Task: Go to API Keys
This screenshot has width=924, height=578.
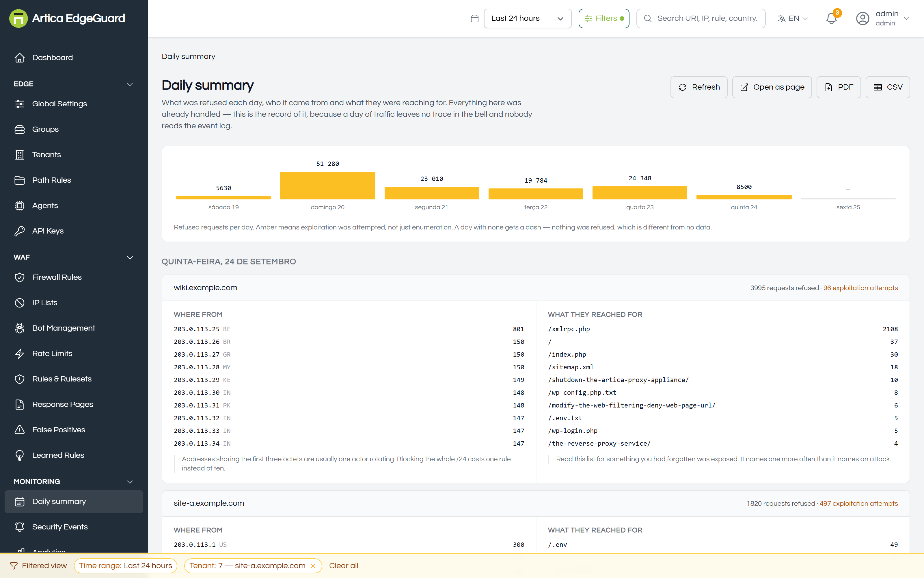Action: (74, 231)
